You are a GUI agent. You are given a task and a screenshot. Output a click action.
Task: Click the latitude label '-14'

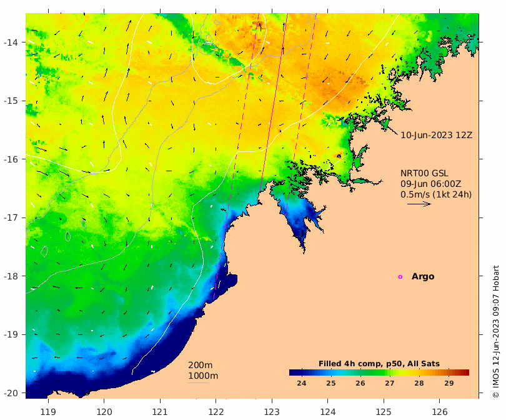pyautogui.click(x=11, y=42)
